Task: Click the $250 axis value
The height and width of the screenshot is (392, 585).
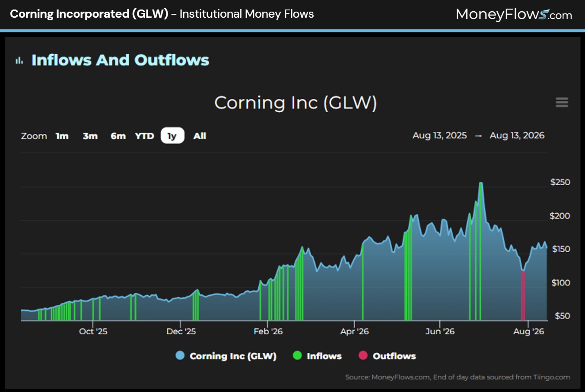Action: click(x=560, y=182)
